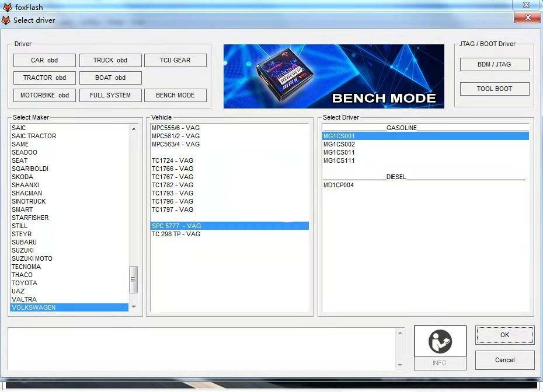This screenshot has height=392, width=543.
Task: Cancel the Select driver dialog
Action: 504,360
